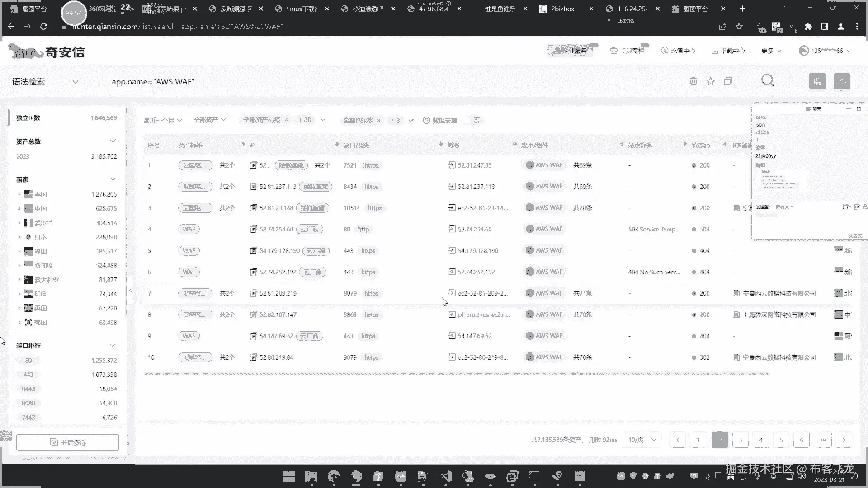Viewport: 868px width, 488px height.
Task: Click the multi-select toggle button at bottom left
Action: [x=68, y=442]
